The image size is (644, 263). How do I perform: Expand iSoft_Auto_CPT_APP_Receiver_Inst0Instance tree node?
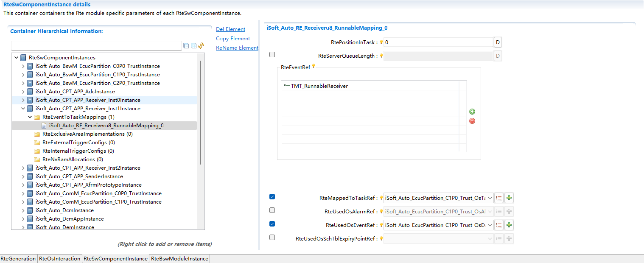pyautogui.click(x=23, y=100)
